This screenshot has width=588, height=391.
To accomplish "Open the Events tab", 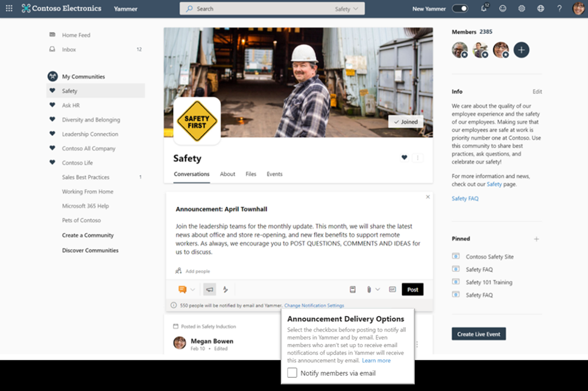I will pyautogui.click(x=274, y=174).
